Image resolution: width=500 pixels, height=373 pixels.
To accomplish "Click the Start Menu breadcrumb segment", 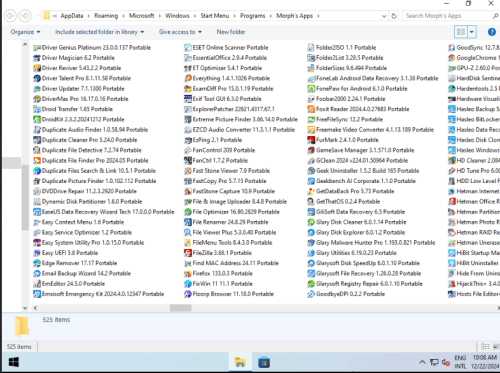I will [x=215, y=16].
